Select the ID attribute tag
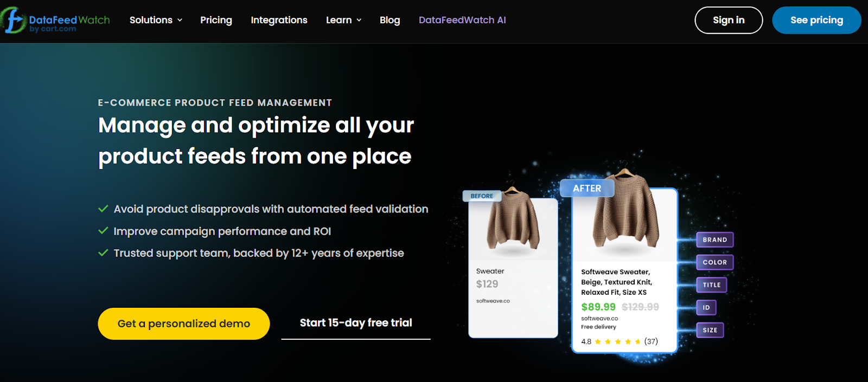Viewport: 868px width, 382px height. pyautogui.click(x=706, y=307)
